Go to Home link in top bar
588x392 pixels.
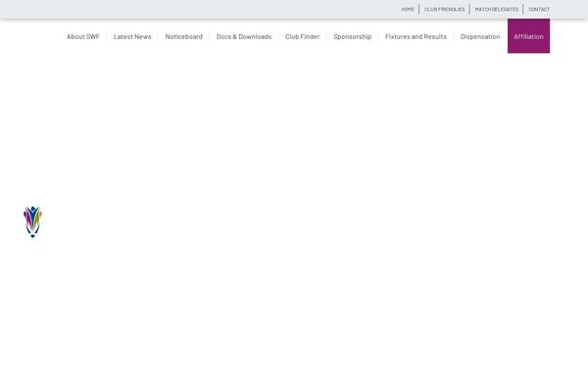408,9
